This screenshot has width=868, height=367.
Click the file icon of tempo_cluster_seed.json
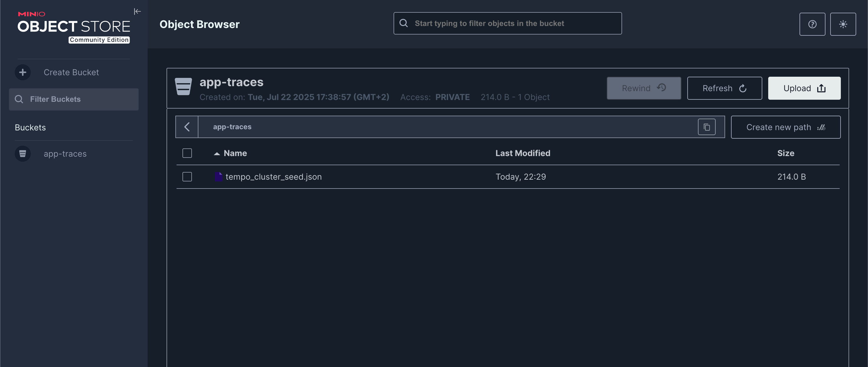click(x=218, y=177)
